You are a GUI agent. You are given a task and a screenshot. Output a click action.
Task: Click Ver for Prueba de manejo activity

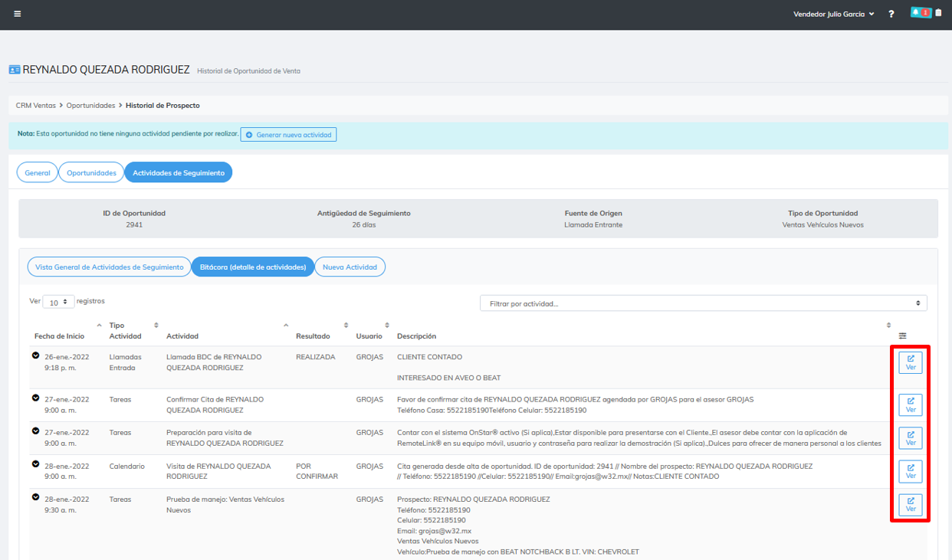pos(911,505)
